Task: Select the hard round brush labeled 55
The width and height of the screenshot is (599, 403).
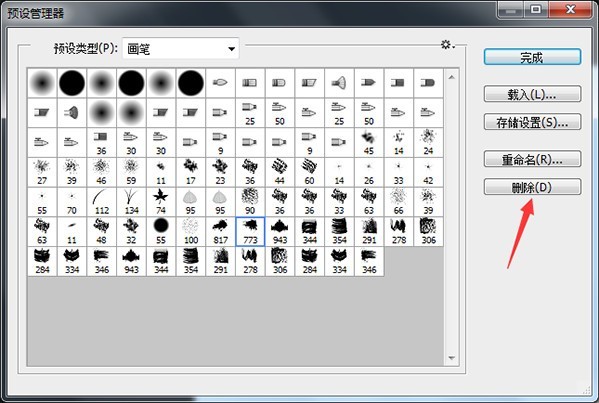Action: click(x=161, y=231)
